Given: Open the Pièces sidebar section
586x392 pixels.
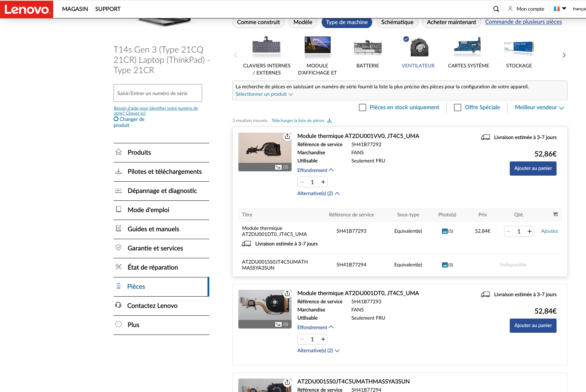Looking at the screenshot, I should pos(161,287).
